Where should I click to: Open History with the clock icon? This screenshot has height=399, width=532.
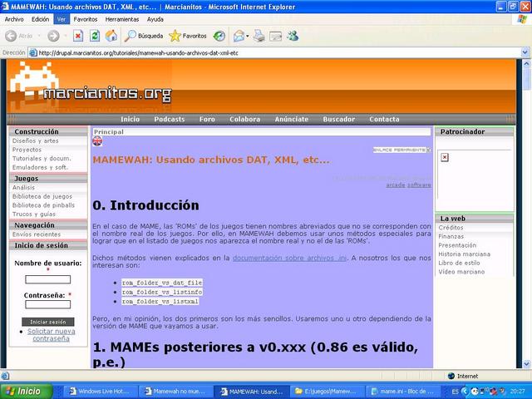pos(219,36)
